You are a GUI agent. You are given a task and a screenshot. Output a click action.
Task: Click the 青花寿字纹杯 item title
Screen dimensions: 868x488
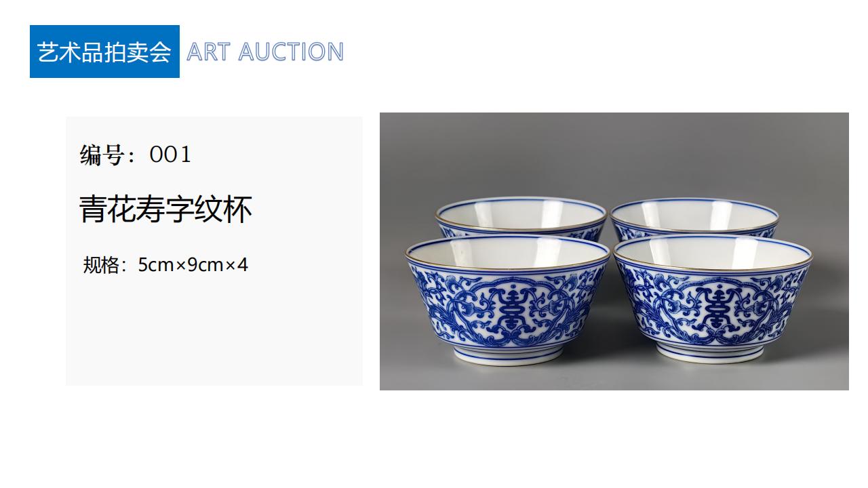[x=165, y=209]
